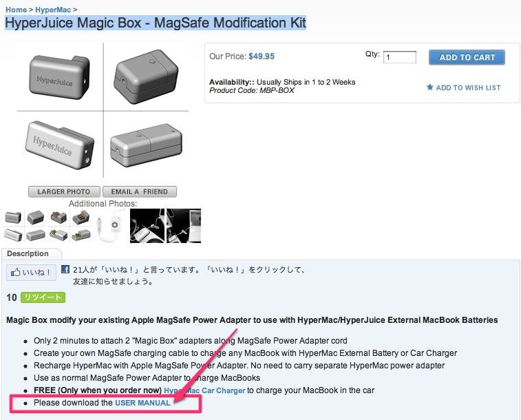Open the first black-and-white adapter thumbnail
This screenshot has width=521, height=420.
[147, 226]
